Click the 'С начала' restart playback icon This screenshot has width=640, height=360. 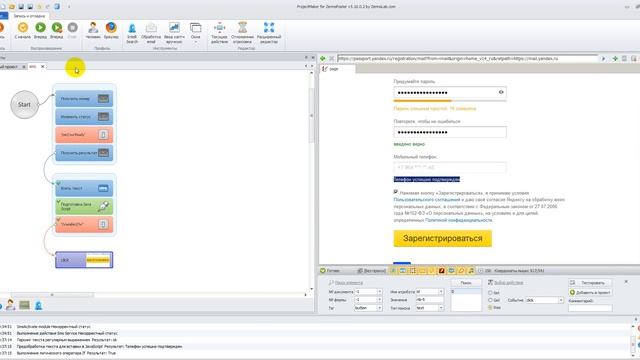(x=23, y=27)
